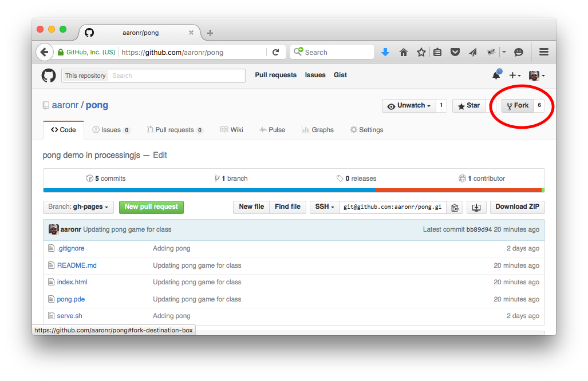Open Gist in top navigation

(x=340, y=75)
